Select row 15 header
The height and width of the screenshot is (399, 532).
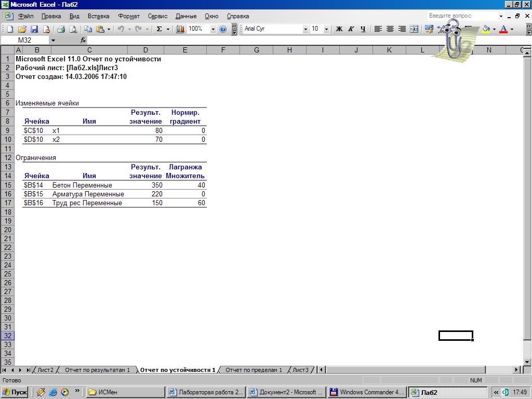7,185
